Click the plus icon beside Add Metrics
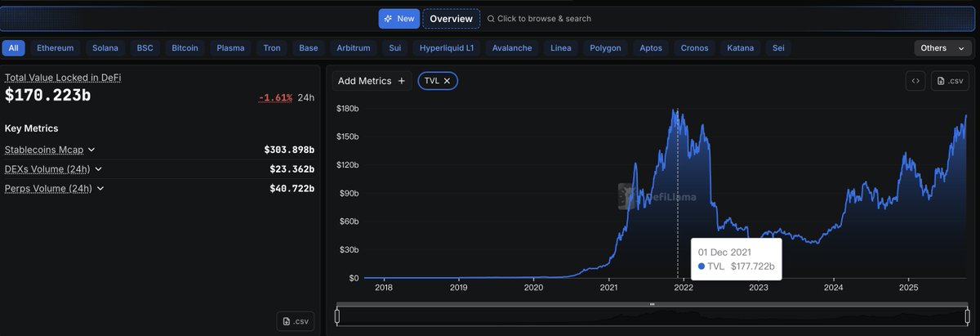Screen dimensions: 980x336 401,81
